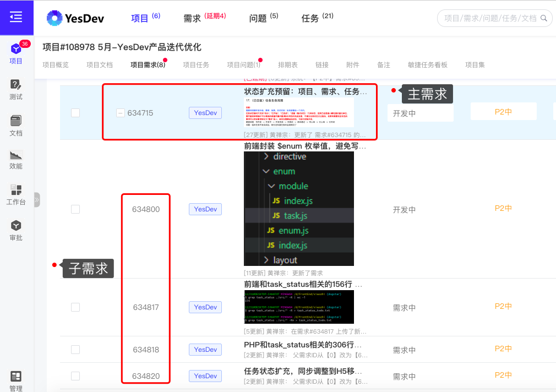Open the 附件 tab
The width and height of the screenshot is (556, 392).
[x=353, y=65]
